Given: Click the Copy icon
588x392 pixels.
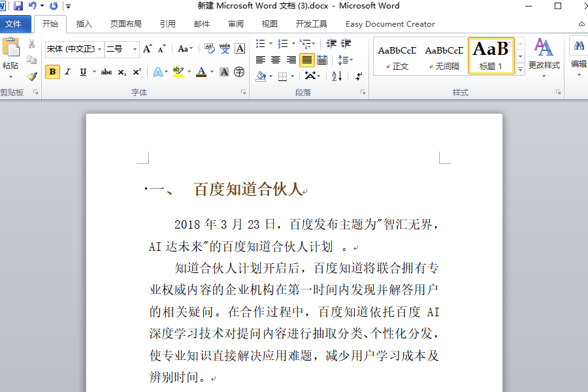Looking at the screenshot, I should point(32,60).
